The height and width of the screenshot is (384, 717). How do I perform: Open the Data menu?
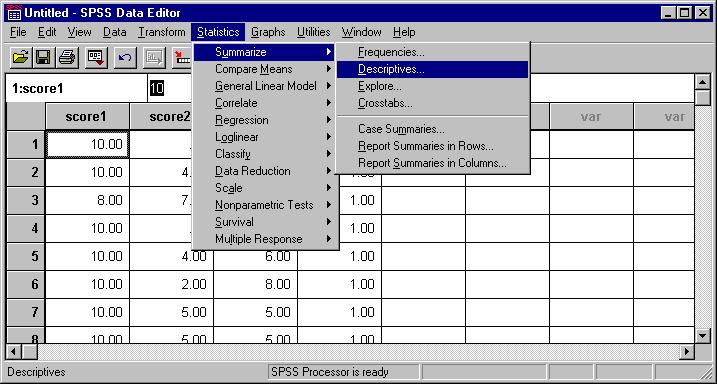tap(114, 32)
